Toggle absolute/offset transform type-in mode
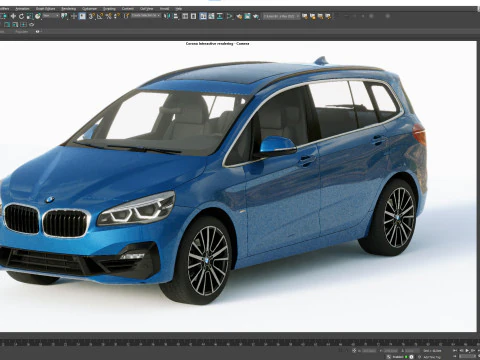This screenshot has height=360, width=480. (354, 351)
